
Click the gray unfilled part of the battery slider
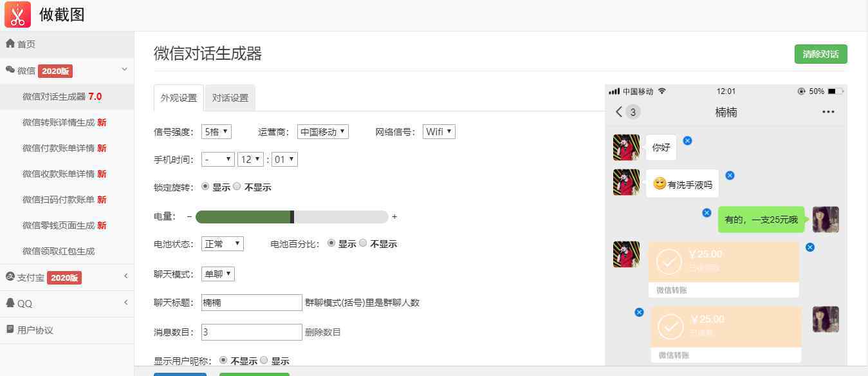pyautogui.click(x=341, y=217)
